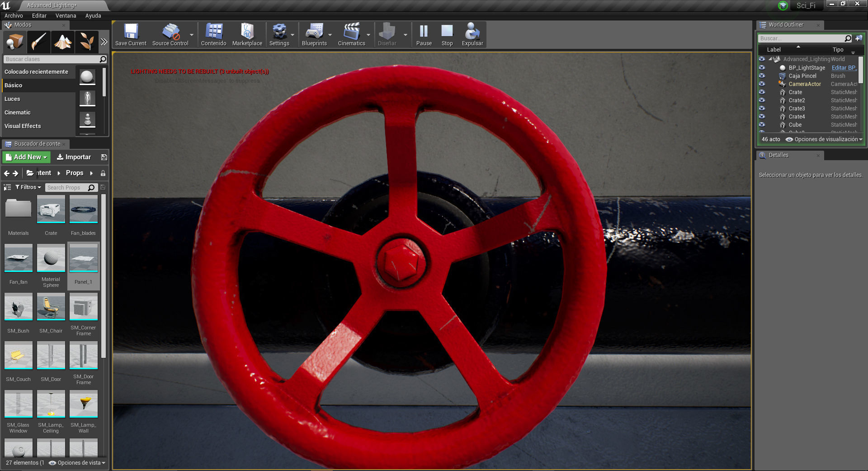
Task: Click the Editar BP link
Action: (844, 68)
